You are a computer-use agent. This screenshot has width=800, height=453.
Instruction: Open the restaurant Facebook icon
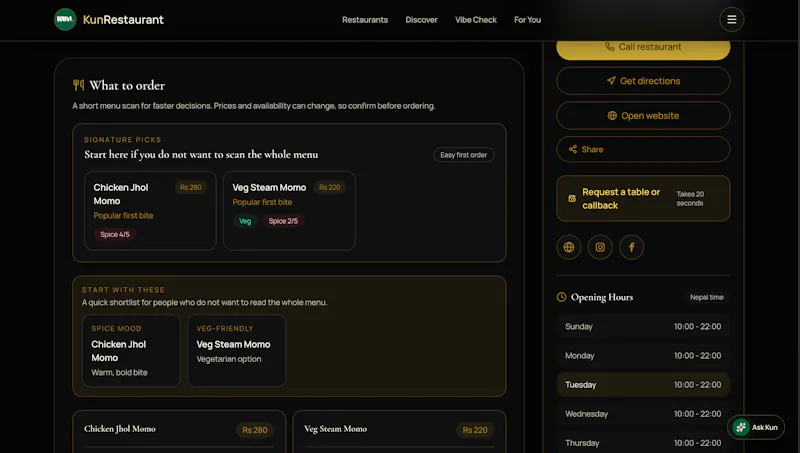(631, 247)
